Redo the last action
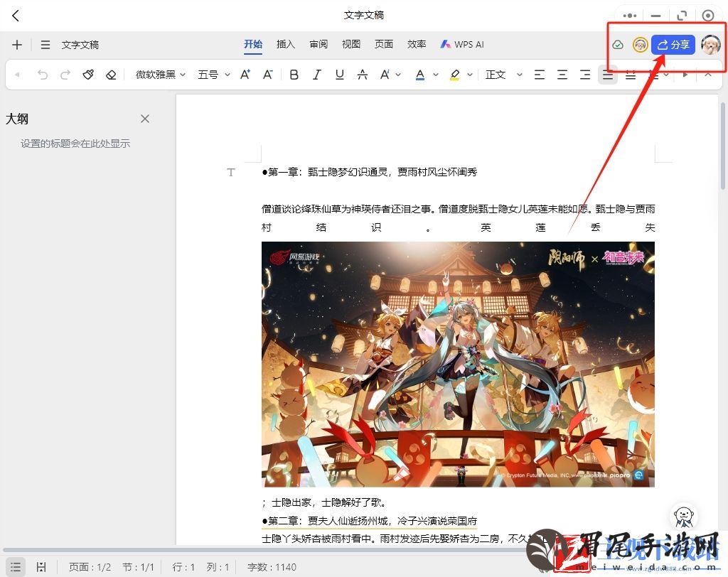The height and width of the screenshot is (577, 728). (x=65, y=75)
